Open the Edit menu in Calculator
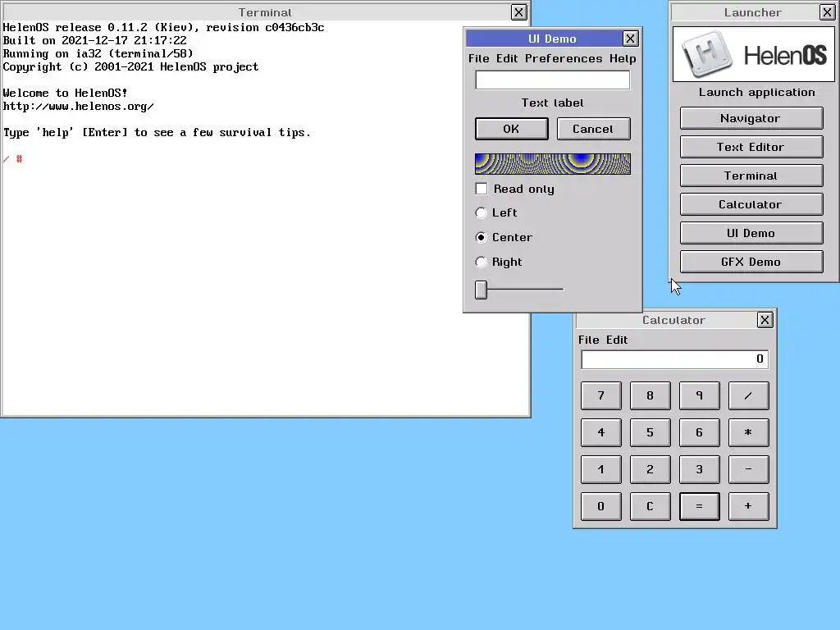The height and width of the screenshot is (630, 840). [617, 340]
